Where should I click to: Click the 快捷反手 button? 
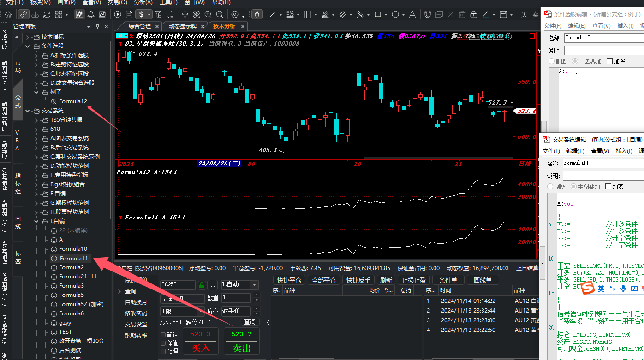(358, 280)
